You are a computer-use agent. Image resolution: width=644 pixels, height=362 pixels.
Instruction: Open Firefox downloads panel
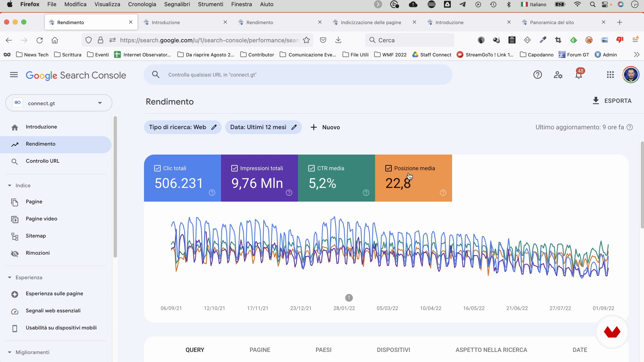338,40
